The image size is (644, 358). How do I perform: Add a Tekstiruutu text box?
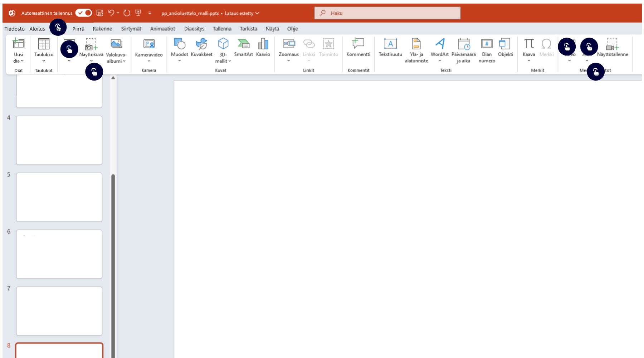click(x=390, y=44)
